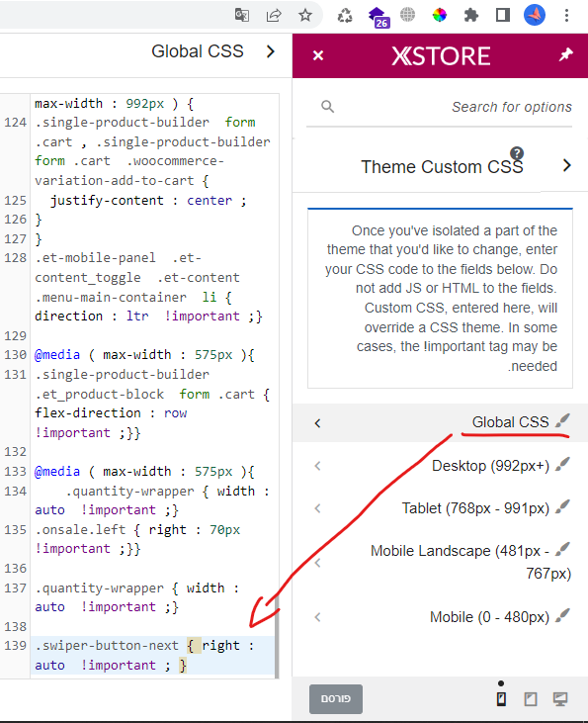
Task: Focus the Search for options field
Action: 439,107
